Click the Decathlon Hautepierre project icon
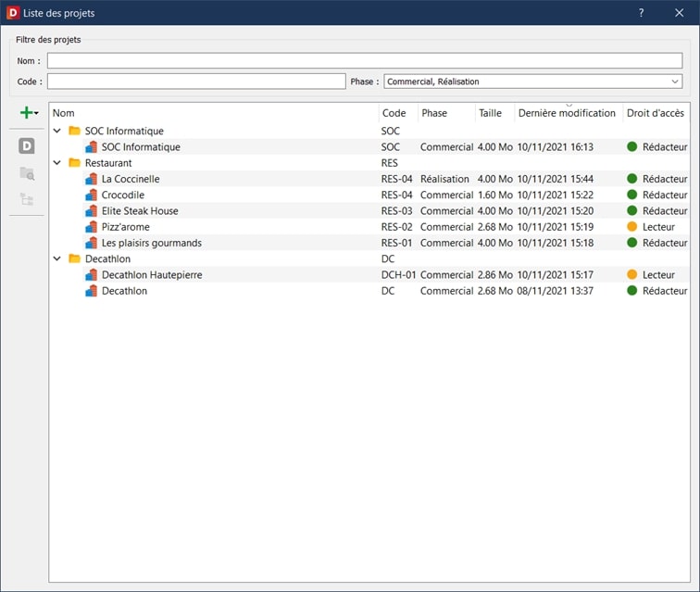Image resolution: width=700 pixels, height=592 pixels. [91, 275]
